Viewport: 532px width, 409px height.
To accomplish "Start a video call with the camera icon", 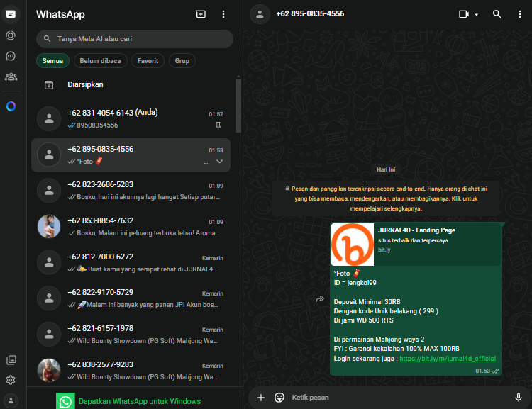I will [464, 14].
